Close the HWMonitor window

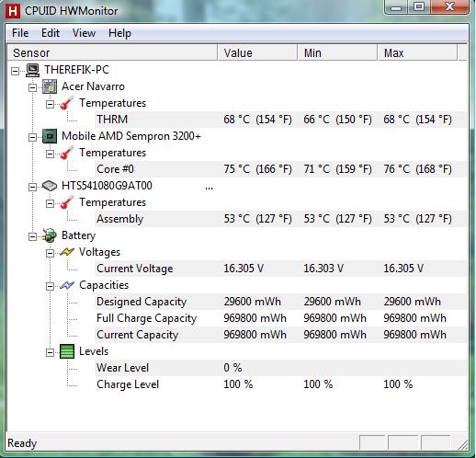pos(449,7)
